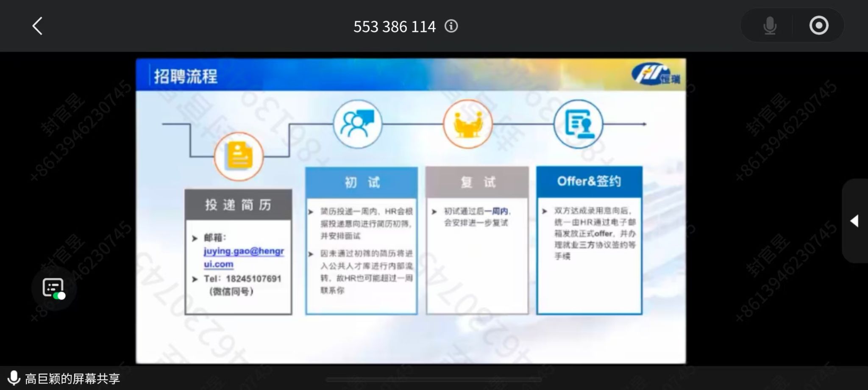868x390 pixels.
Task: Tap the meeting number 553 386 114
Action: pyautogui.click(x=394, y=27)
